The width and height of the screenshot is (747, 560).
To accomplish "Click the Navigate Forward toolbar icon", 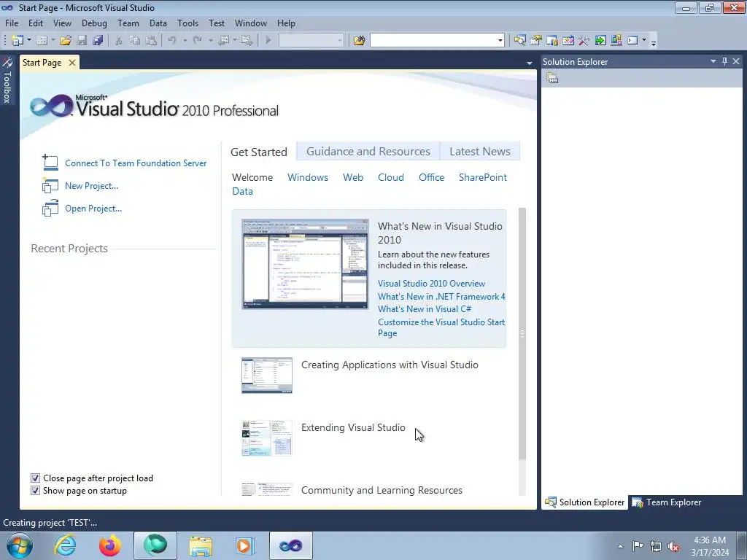I will click(247, 41).
